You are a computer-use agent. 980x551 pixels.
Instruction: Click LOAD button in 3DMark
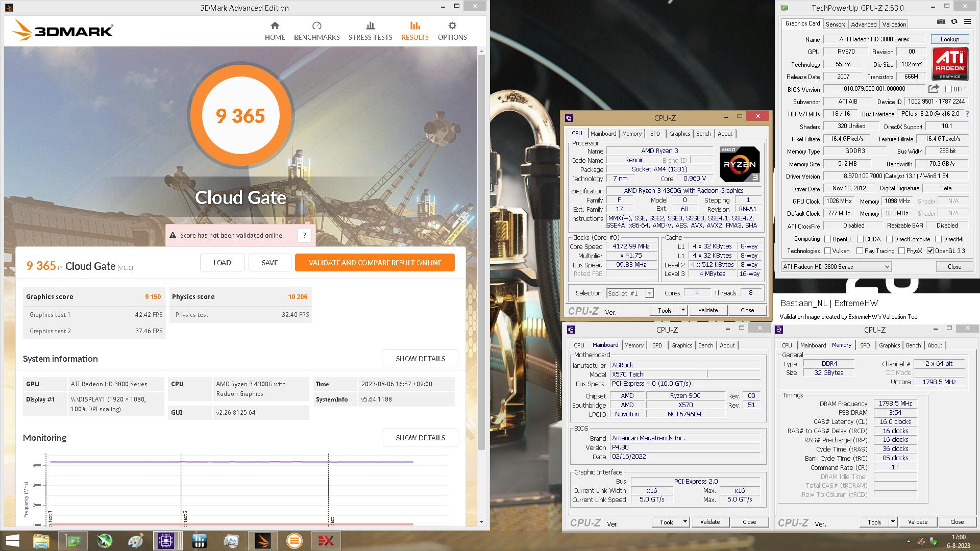coord(222,262)
